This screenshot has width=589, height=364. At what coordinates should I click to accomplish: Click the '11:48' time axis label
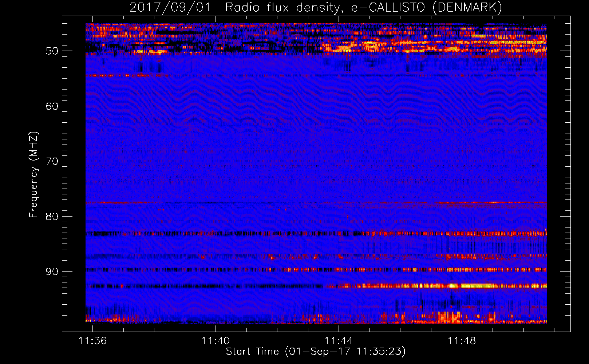[x=462, y=341]
